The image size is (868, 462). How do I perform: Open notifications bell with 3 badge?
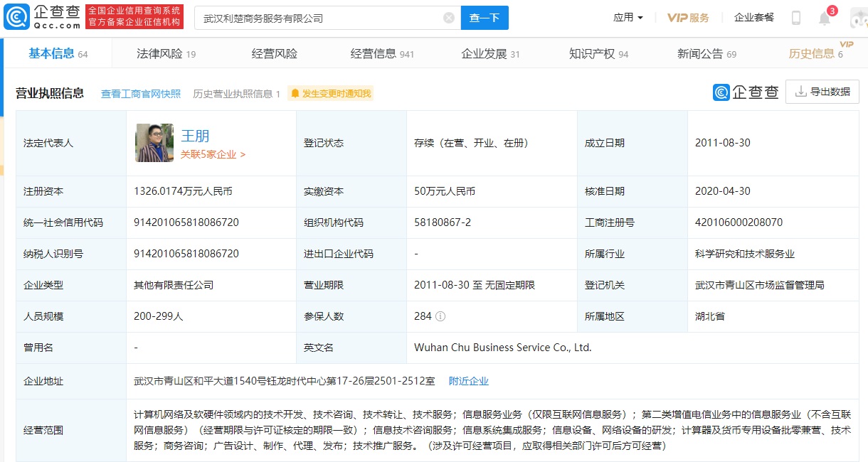[825, 18]
